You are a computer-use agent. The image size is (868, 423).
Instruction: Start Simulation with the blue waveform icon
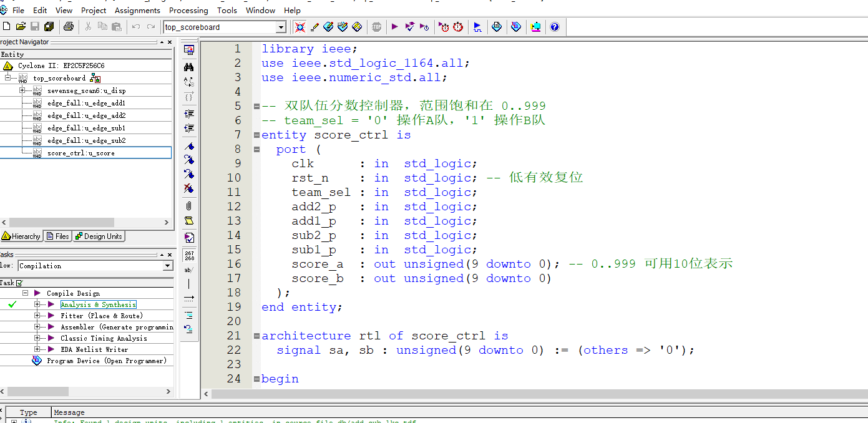477,27
